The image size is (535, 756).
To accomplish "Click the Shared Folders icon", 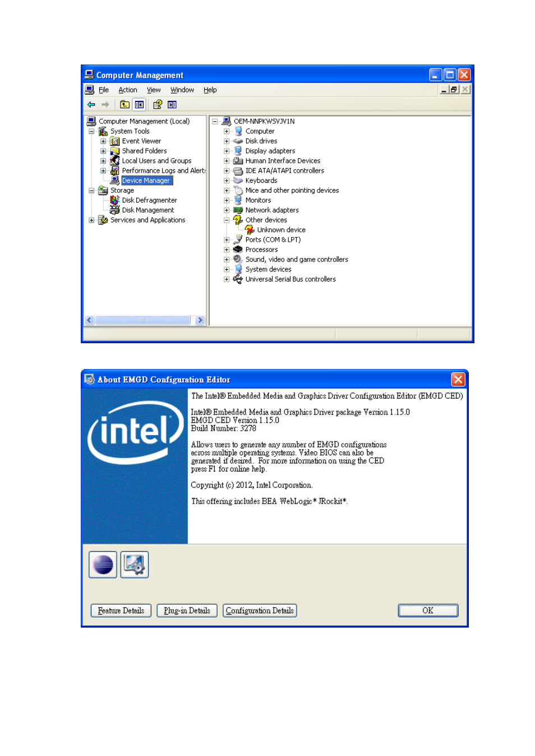I will (115, 151).
